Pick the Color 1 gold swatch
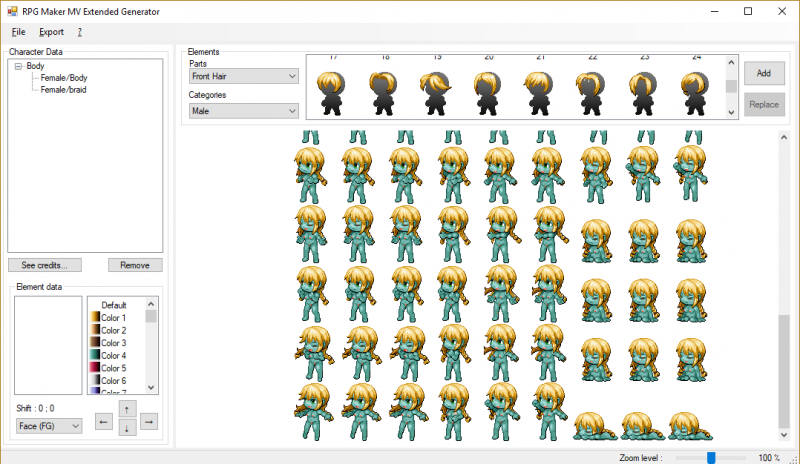The image size is (800, 464). (x=95, y=318)
